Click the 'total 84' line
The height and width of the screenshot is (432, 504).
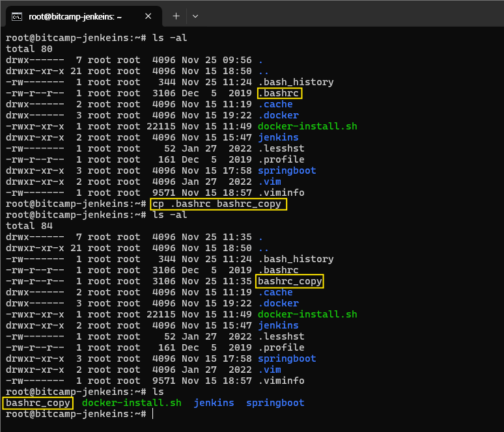tap(29, 226)
